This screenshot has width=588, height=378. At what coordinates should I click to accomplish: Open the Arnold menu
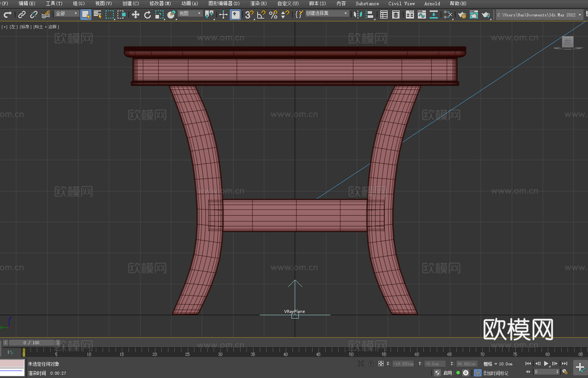pos(432,3)
